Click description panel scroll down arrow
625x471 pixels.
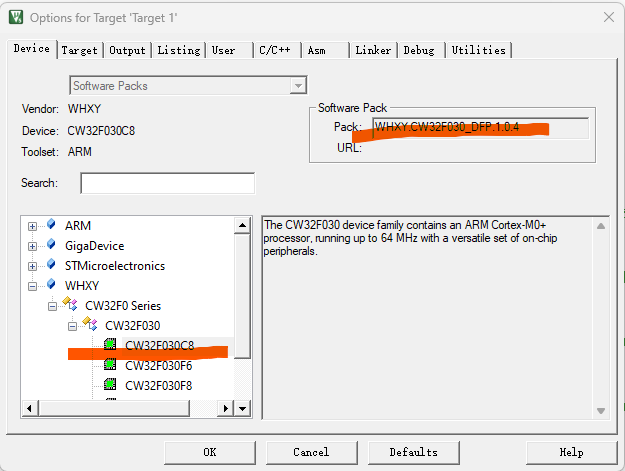click(601, 410)
